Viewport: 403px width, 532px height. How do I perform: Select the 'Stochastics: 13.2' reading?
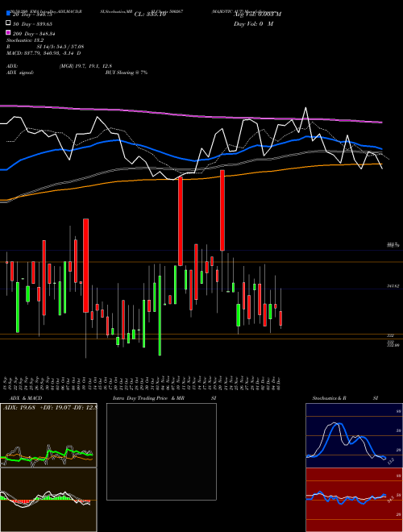(23, 40)
